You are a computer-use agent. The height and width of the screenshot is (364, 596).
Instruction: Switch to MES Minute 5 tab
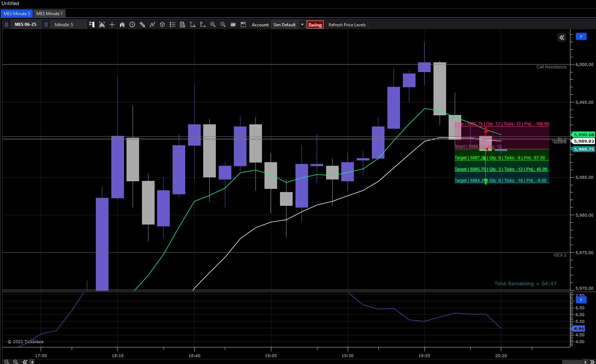(17, 13)
